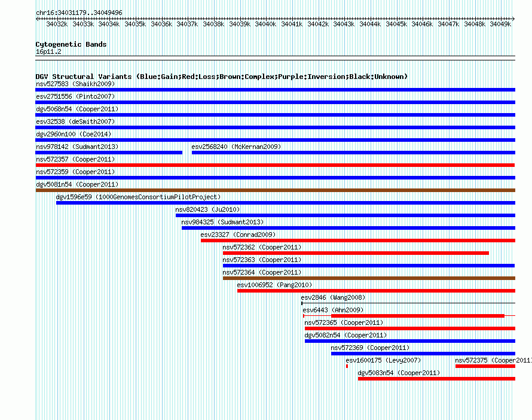The height and width of the screenshot is (420, 532).
Task: Select the 16p11.2 band label
Action: click(48, 51)
